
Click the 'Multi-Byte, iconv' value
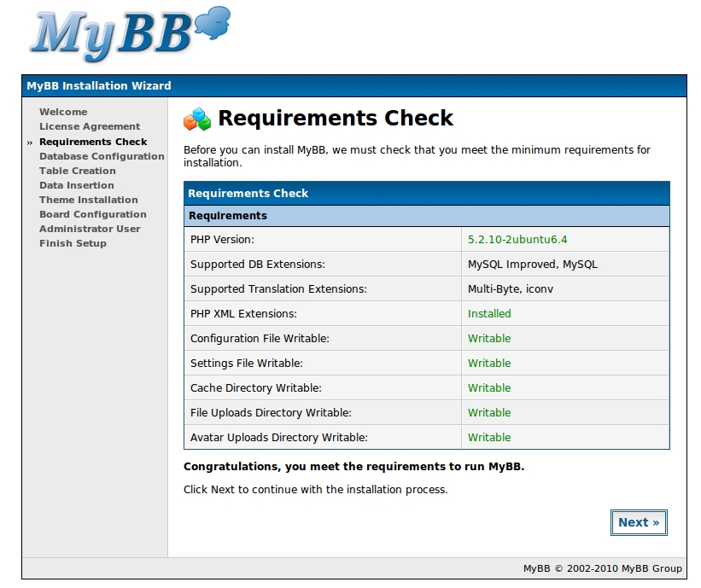pyautogui.click(x=510, y=289)
